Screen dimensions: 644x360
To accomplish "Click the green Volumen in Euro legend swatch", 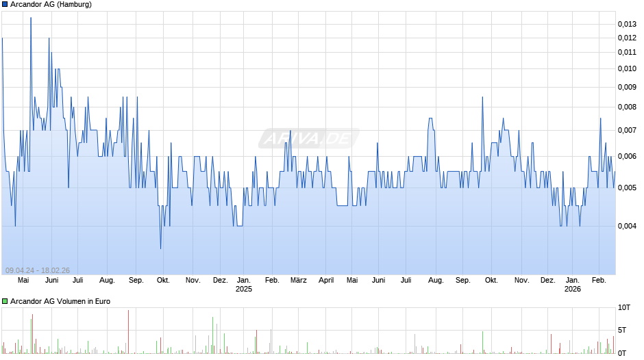I will coord(5,301).
